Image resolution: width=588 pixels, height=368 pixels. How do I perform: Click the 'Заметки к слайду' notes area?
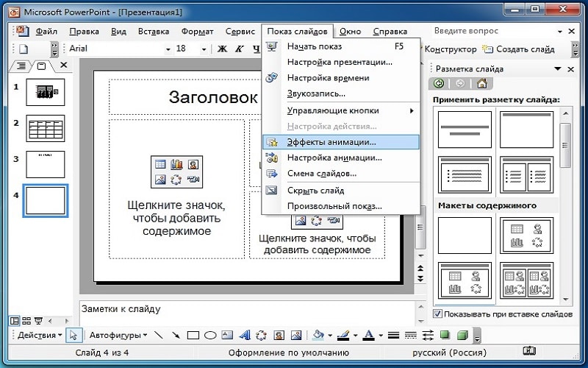tap(248, 313)
